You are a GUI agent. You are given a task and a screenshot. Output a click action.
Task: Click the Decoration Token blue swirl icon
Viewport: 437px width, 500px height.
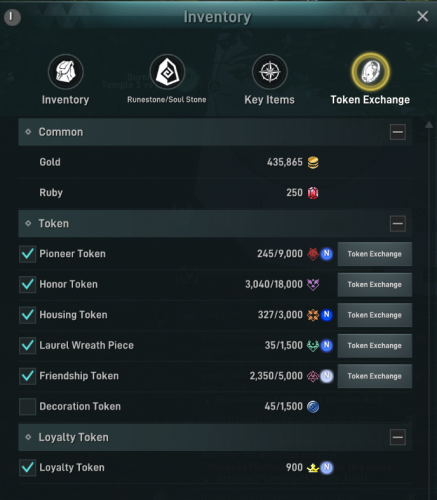(x=313, y=407)
